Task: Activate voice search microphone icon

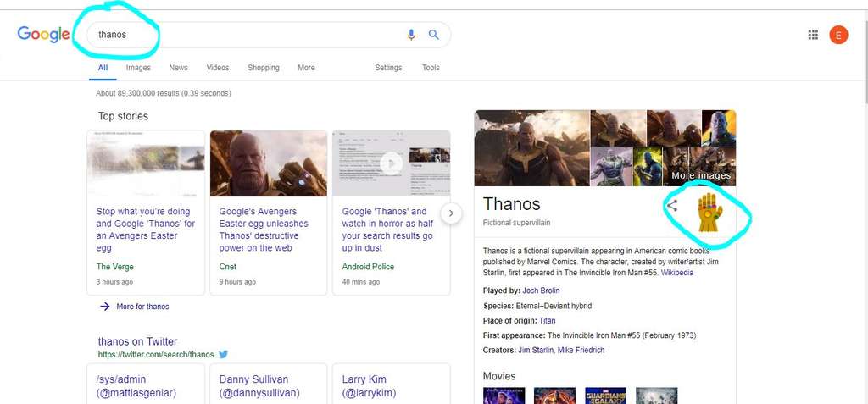Action: tap(411, 35)
